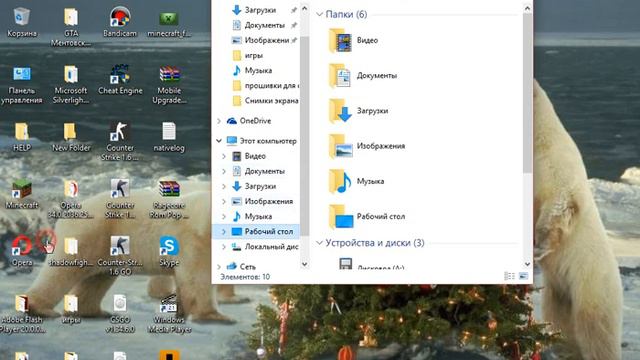Collapse the Устройства и диски (3) group
Viewport: 640px width, 360px height.
[320, 243]
